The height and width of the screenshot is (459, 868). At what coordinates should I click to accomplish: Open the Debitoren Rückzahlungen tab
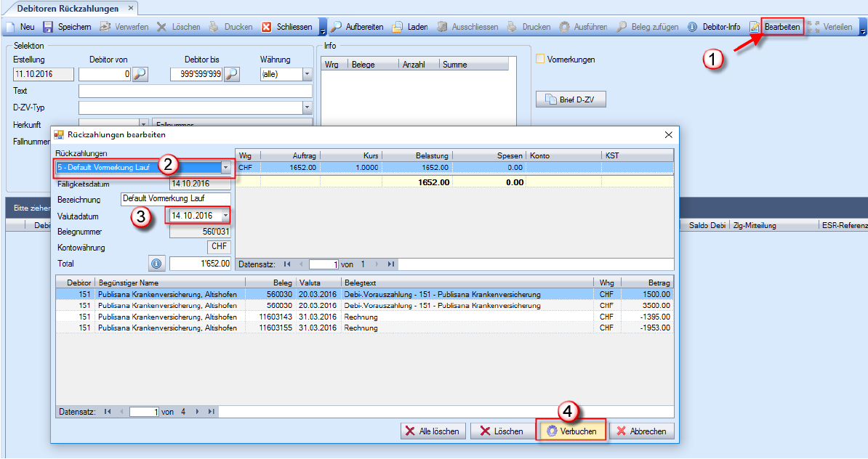click(x=68, y=8)
